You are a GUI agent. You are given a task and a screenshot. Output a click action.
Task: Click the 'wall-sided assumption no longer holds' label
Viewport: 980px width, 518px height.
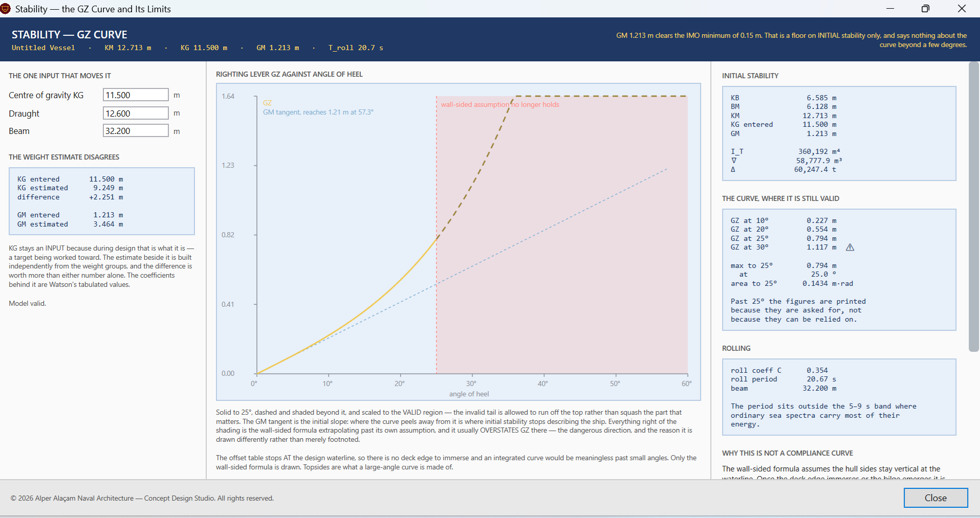point(500,104)
